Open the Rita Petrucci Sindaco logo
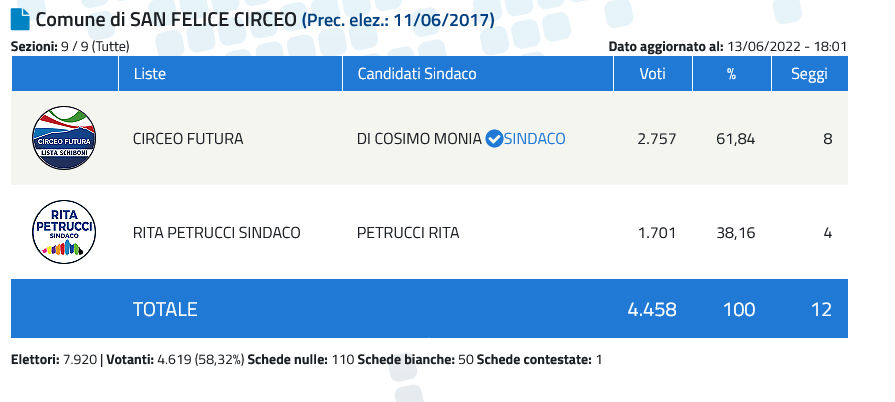The image size is (895, 402). click(64, 232)
